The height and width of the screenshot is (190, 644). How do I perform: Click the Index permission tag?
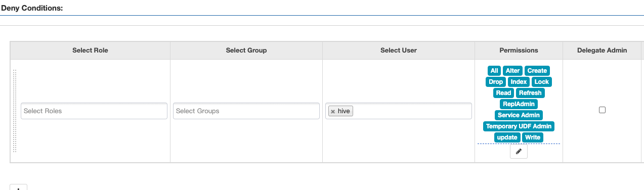519,82
